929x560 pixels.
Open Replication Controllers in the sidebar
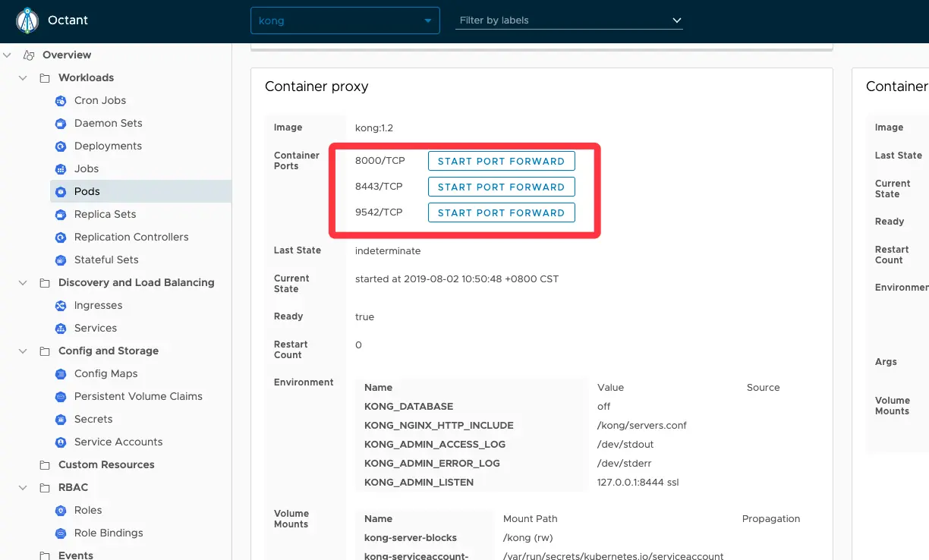click(131, 237)
